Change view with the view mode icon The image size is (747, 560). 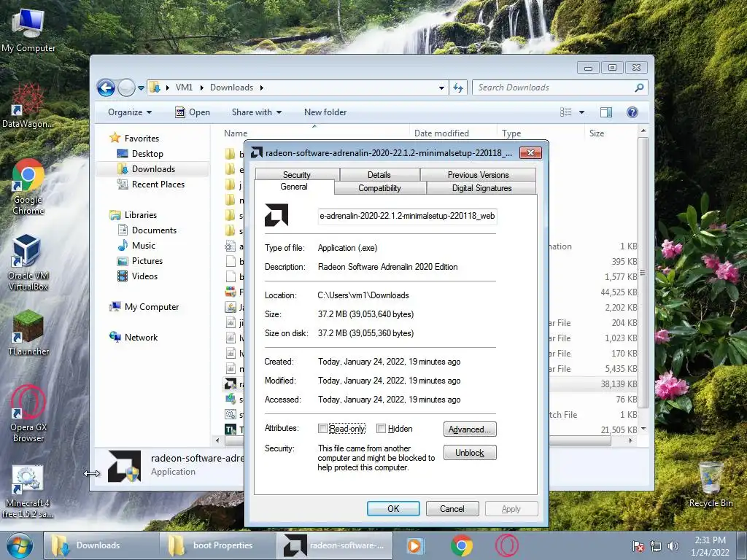pyautogui.click(x=565, y=112)
